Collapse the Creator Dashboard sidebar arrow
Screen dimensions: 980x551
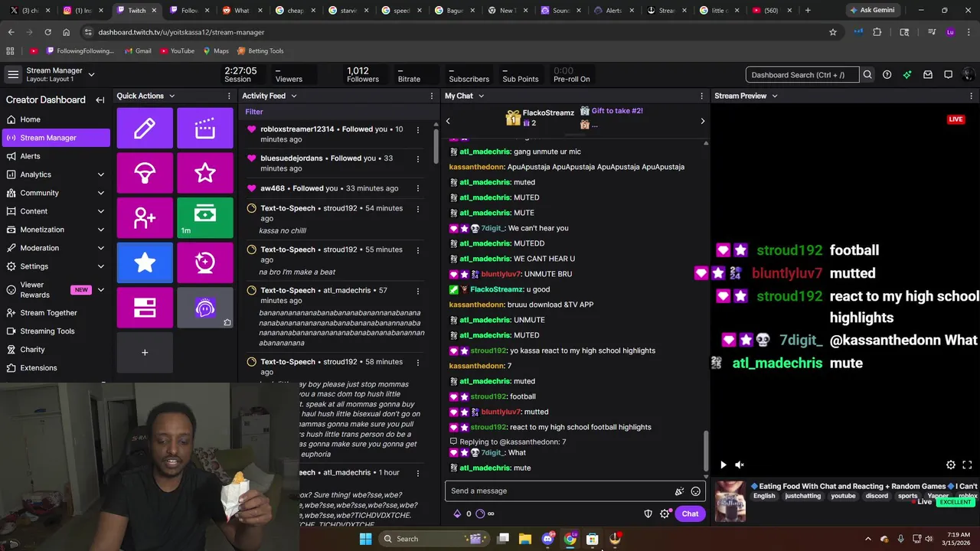[100, 99]
